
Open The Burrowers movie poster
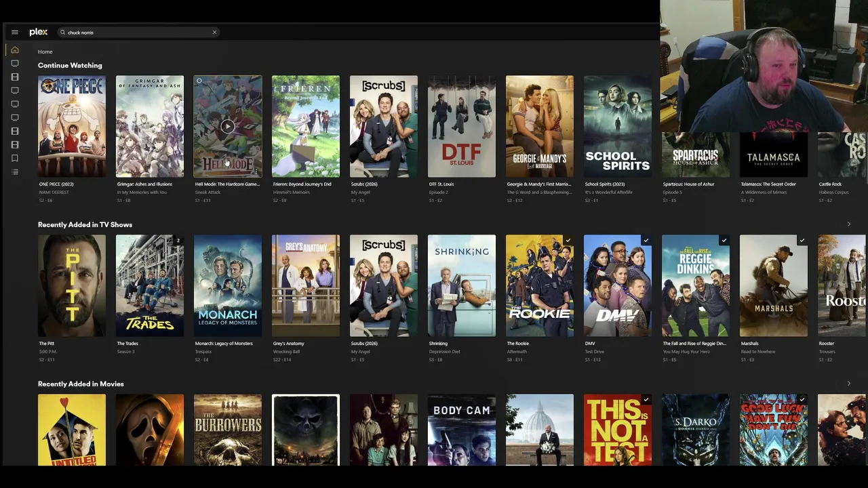click(x=228, y=430)
